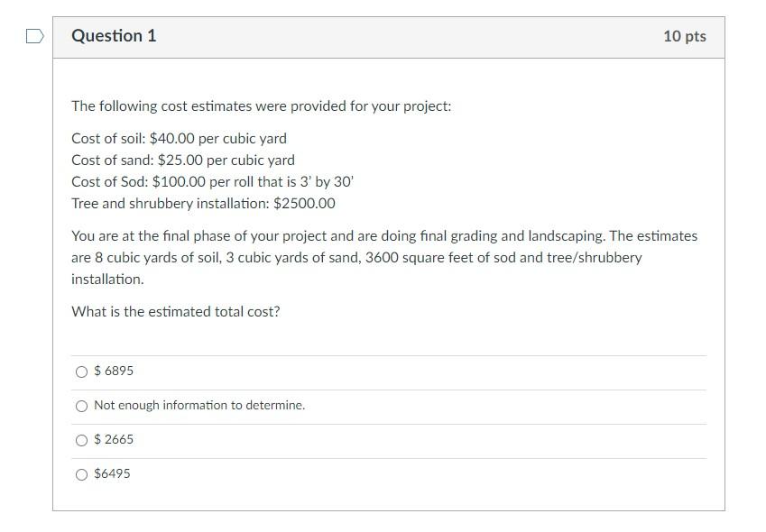Click the $6495 answer label text

[111, 473]
